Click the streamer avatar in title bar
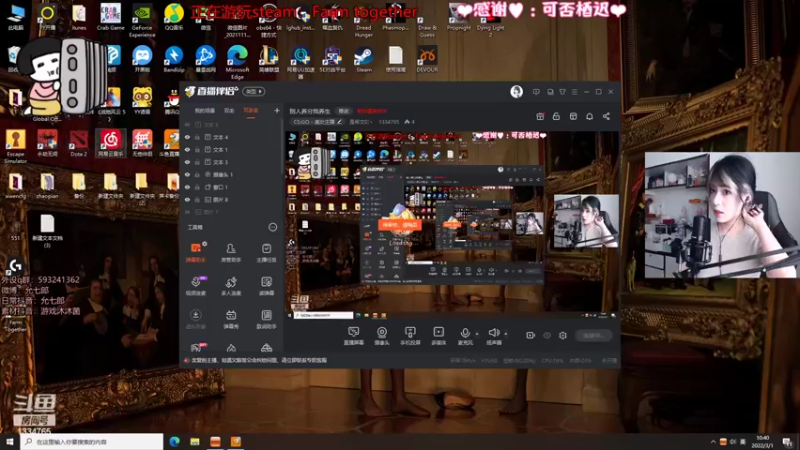 click(516, 91)
